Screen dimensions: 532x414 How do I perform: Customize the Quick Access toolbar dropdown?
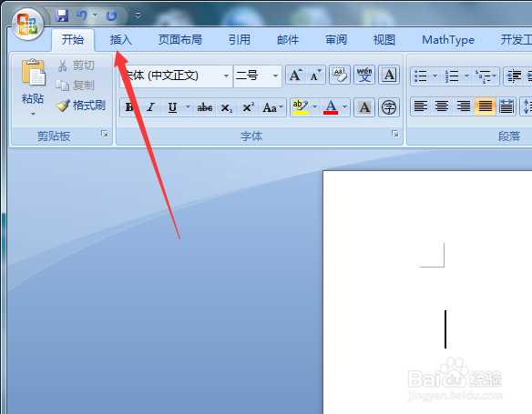tap(138, 15)
